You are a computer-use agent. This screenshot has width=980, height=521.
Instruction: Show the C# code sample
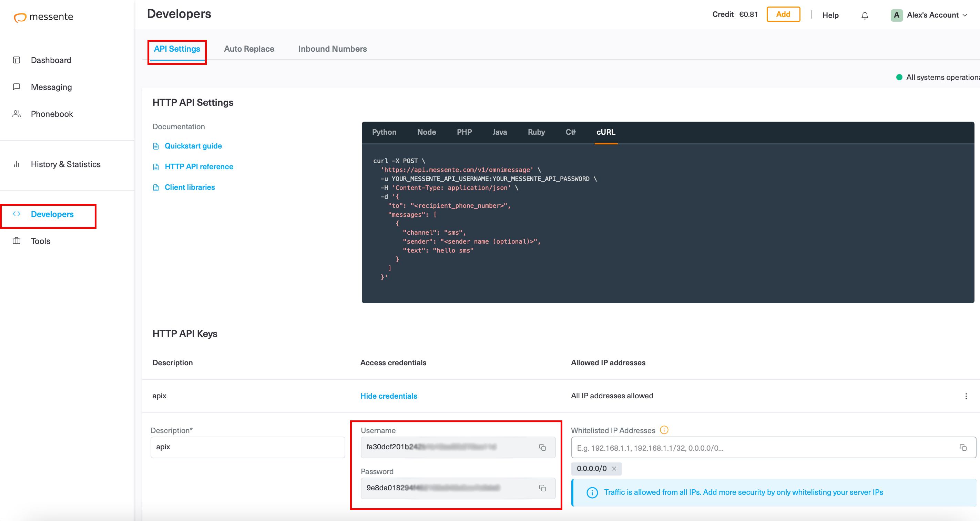click(x=571, y=132)
